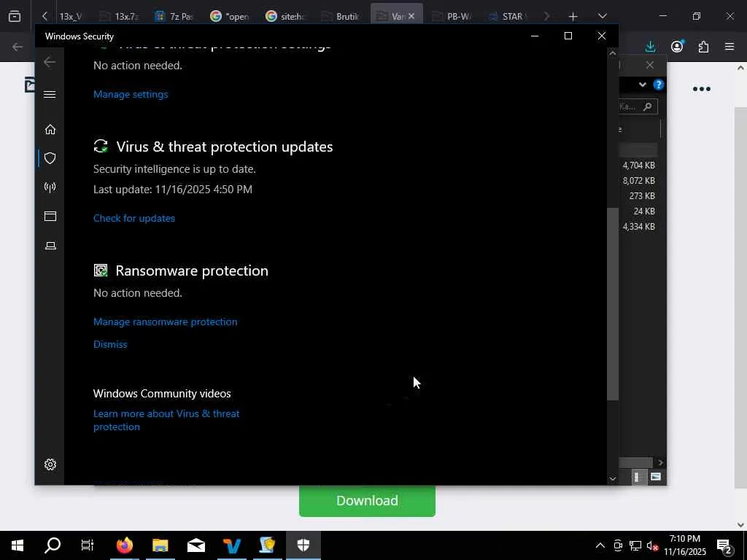Switch to Brutik browser tab
The height and width of the screenshot is (560, 747).
340,16
